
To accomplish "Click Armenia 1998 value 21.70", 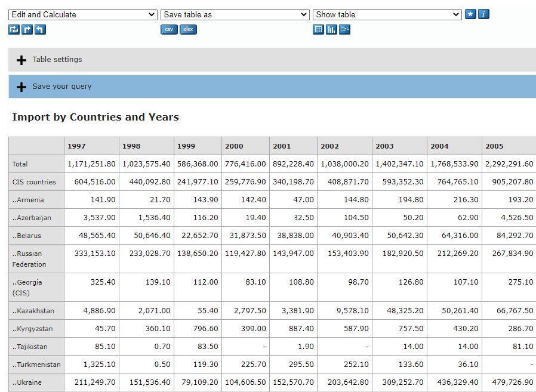I will (x=160, y=200).
